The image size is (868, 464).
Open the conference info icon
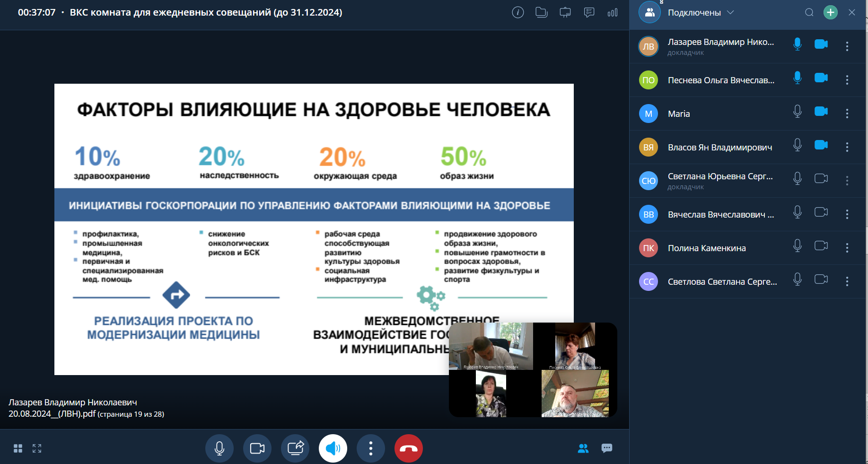[x=518, y=13]
